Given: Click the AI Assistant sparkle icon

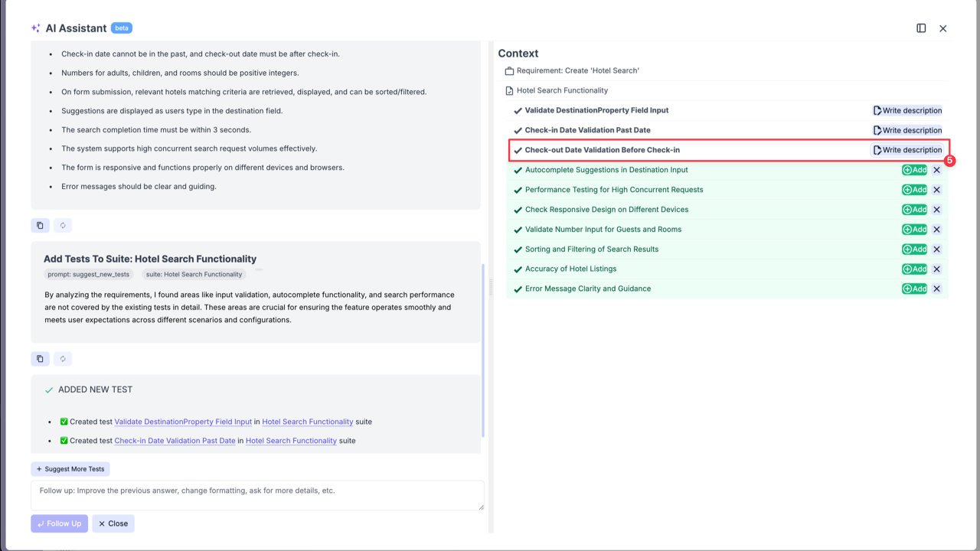Looking at the screenshot, I should 34,28.
